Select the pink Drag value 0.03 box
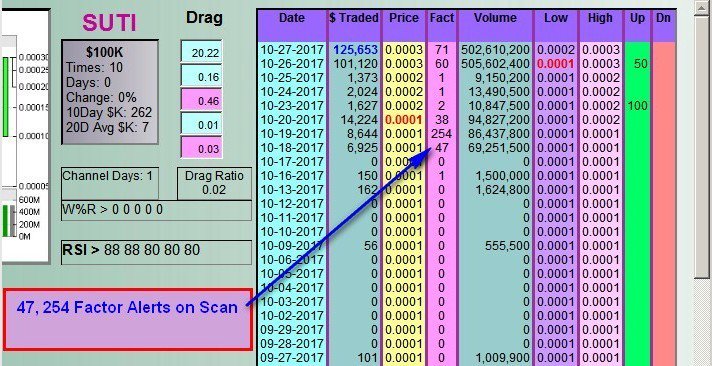Viewport: 712px width, 366px height. point(202,148)
